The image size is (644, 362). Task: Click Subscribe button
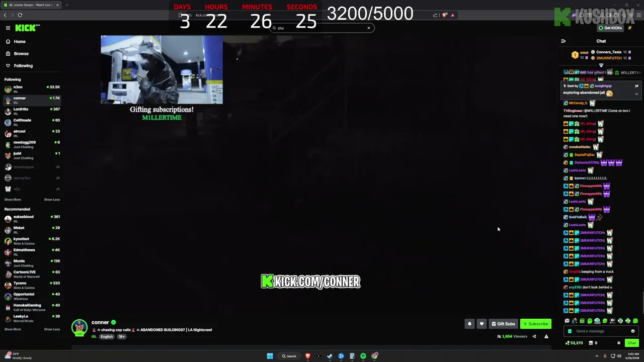535,324
